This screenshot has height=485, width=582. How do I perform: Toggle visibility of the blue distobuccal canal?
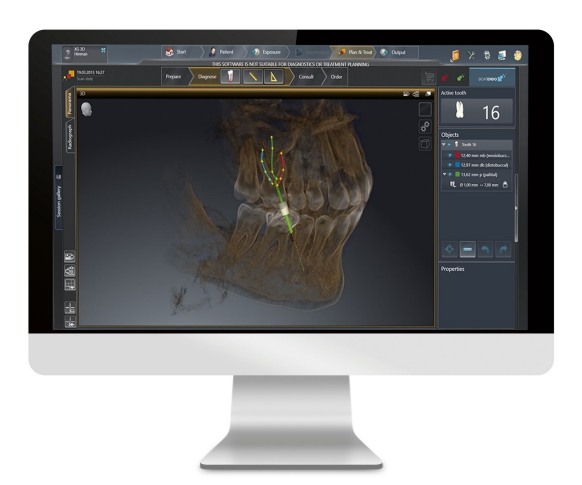tap(450, 165)
